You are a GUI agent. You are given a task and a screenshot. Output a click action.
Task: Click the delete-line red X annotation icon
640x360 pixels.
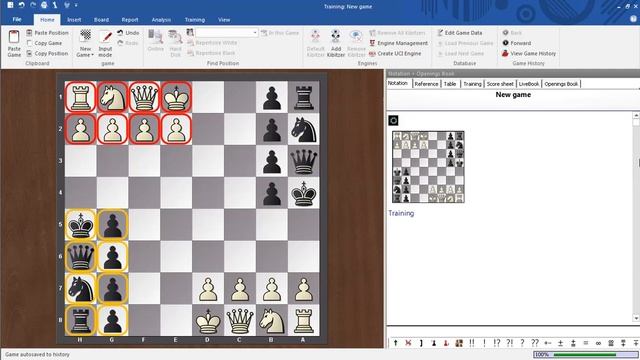tap(408, 343)
